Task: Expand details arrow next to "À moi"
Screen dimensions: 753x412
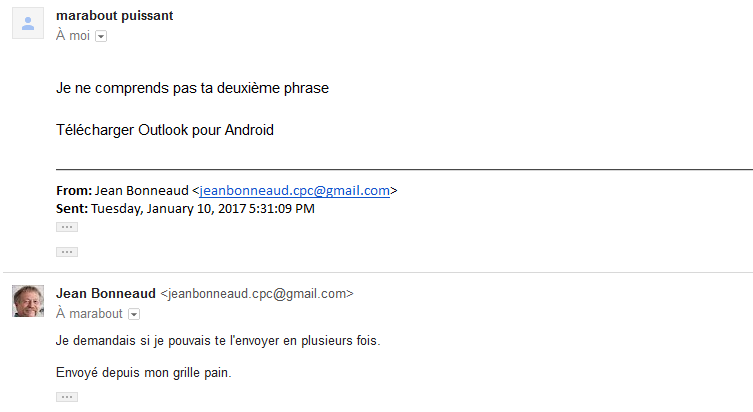Action: (x=100, y=36)
